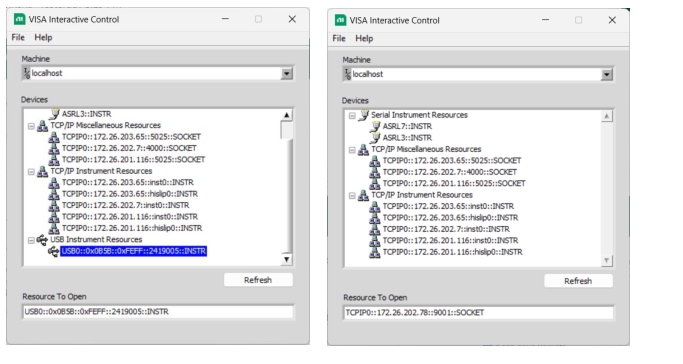This screenshot has height=364, width=683.
Task: Click Refresh button in left window
Action: coord(258,280)
